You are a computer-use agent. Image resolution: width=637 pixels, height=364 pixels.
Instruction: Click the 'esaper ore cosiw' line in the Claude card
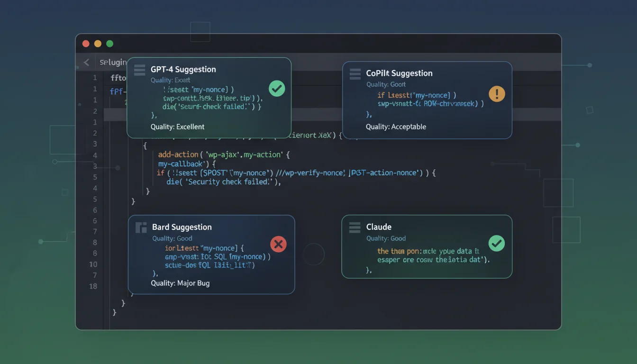tap(434, 260)
